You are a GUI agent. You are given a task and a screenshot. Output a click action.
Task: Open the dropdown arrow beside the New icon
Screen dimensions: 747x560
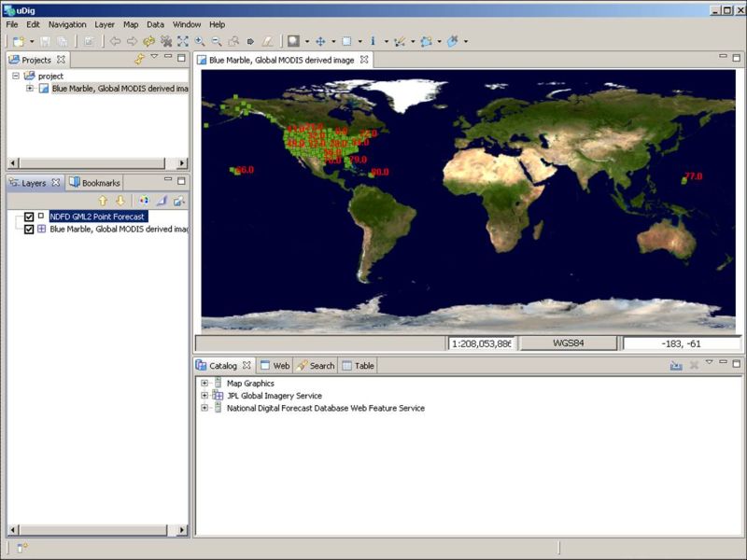32,41
